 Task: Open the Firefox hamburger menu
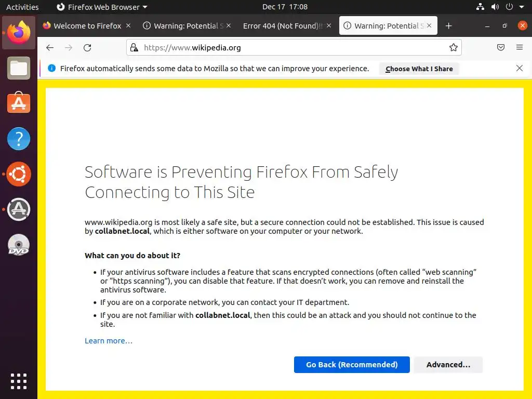click(520, 48)
